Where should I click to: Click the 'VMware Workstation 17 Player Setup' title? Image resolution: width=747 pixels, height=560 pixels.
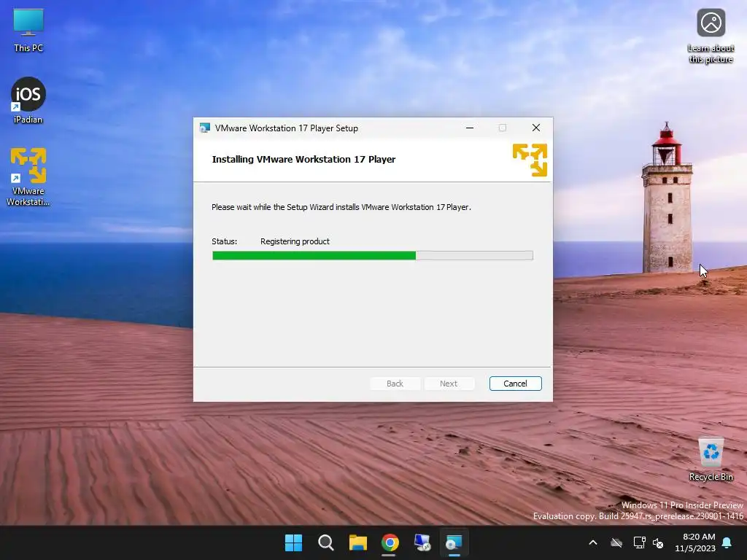tap(286, 128)
